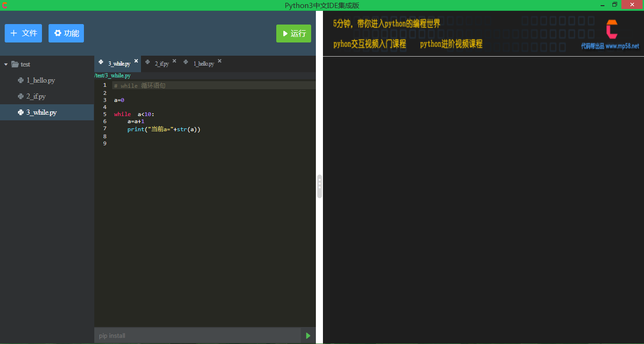Close the 2_if.py editor tab
The height and width of the screenshot is (344, 644).
click(174, 61)
